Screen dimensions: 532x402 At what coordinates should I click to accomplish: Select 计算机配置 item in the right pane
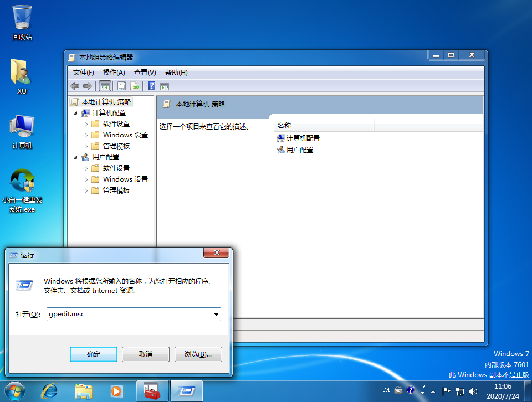299,138
